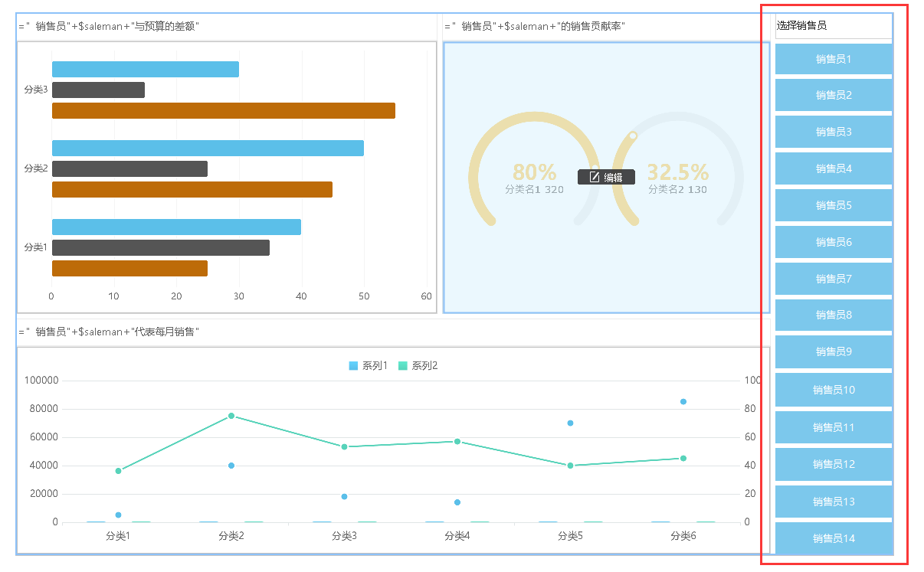The width and height of the screenshot is (924, 572).
Task: Click the 分类4 x-axis label in line chart
Action: tap(457, 536)
